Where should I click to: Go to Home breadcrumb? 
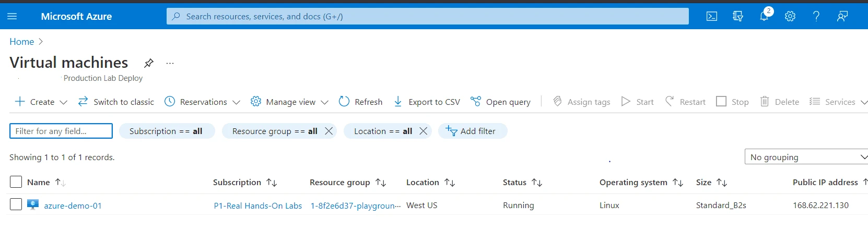click(x=21, y=42)
